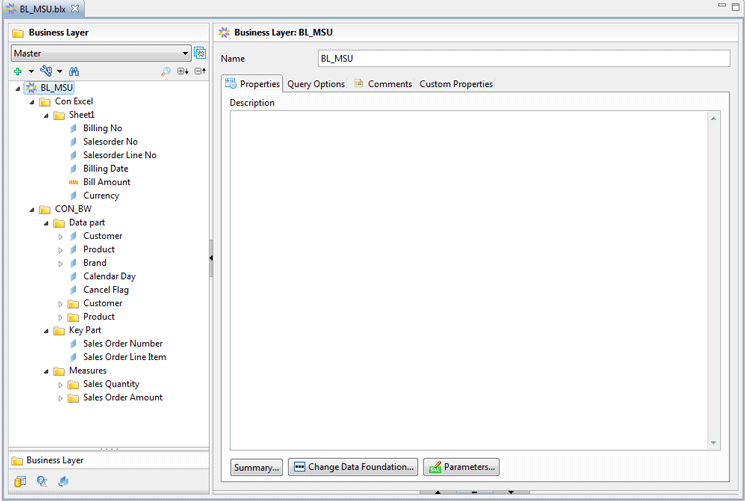
Task: Click the Change Data Foundation... button
Action: coord(353,467)
